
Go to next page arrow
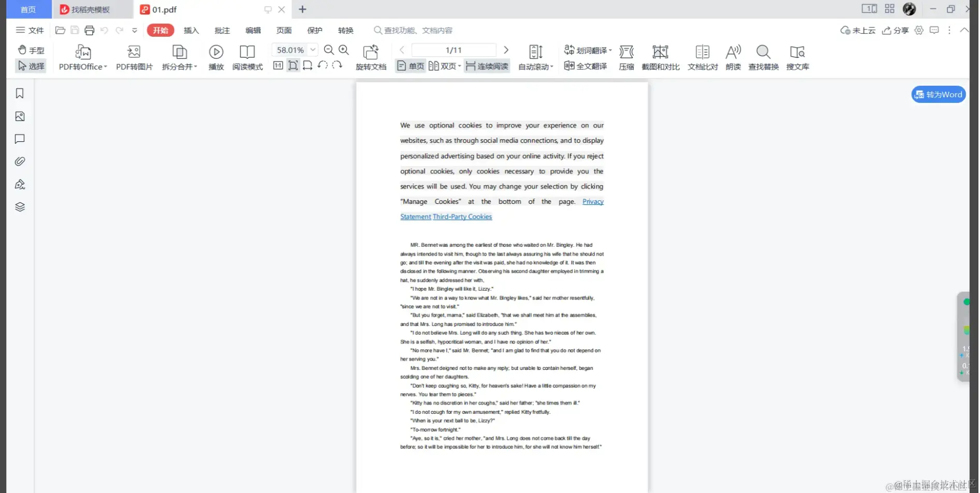point(506,50)
